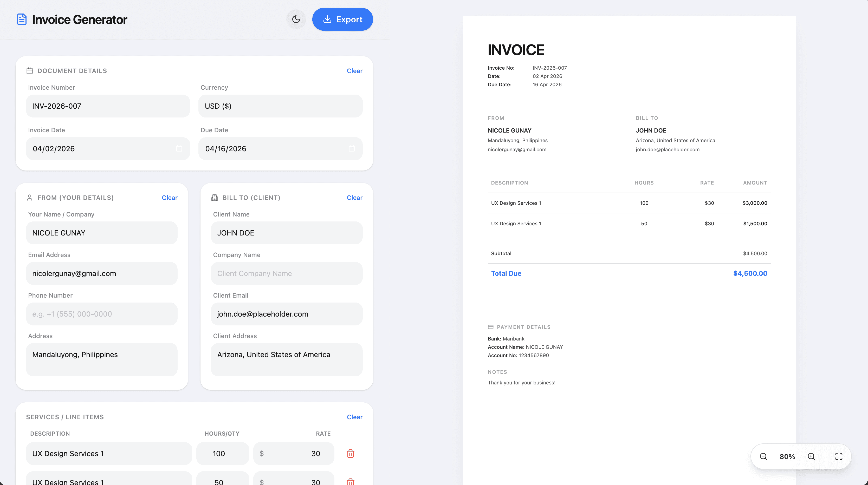Screen dimensions: 868x485
Task: Clear the Services / Line Items section
Action: pos(354,417)
